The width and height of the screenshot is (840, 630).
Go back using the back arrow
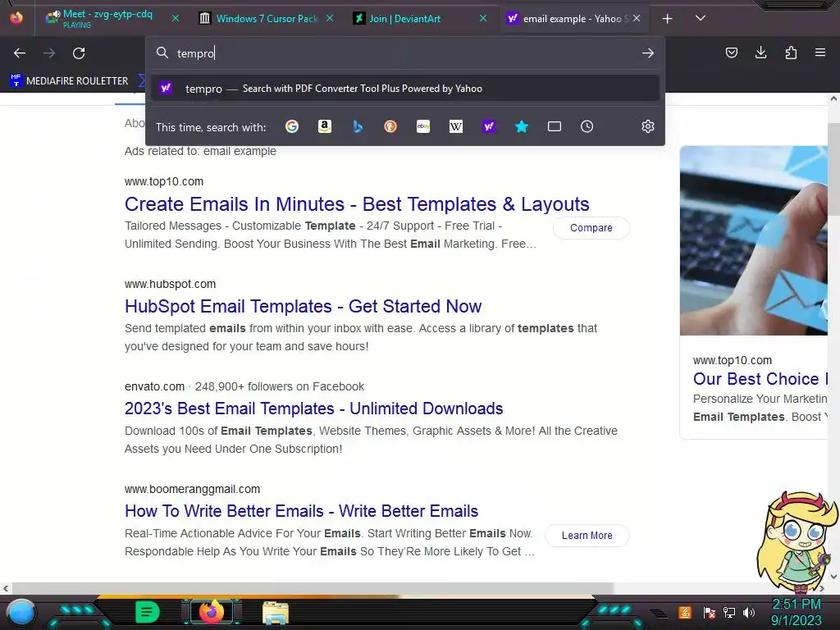(x=20, y=53)
